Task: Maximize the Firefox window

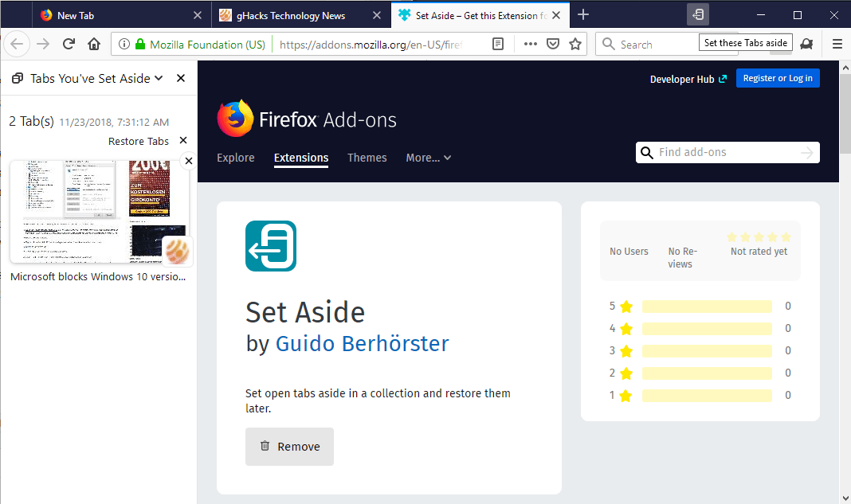Action: click(798, 15)
